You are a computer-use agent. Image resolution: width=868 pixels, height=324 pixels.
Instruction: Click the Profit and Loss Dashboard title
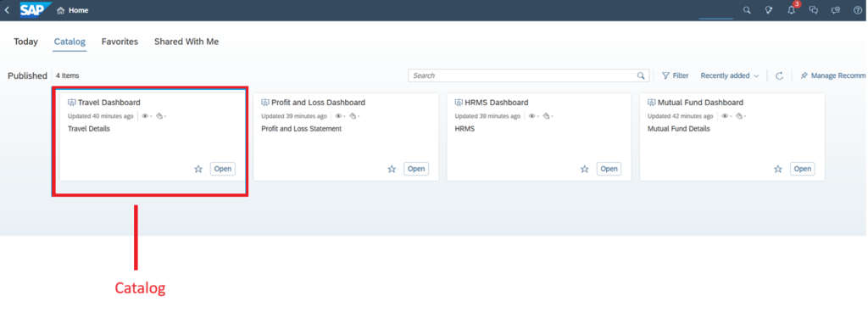coord(319,103)
